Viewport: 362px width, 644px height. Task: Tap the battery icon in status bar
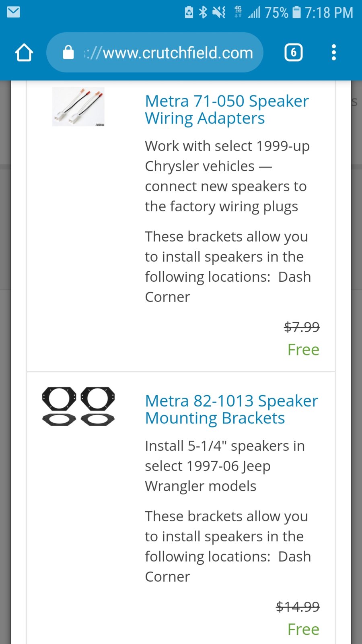(296, 12)
